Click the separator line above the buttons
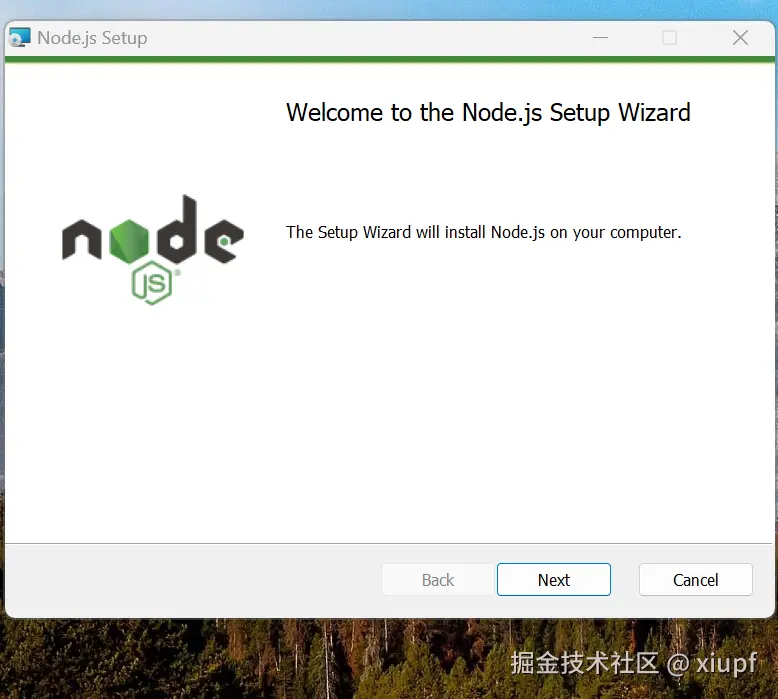 389,544
